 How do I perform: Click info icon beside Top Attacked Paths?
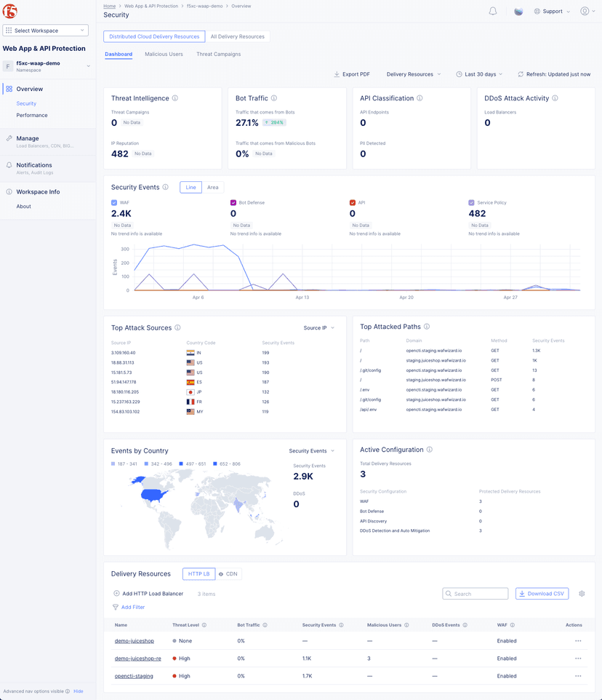tap(427, 327)
